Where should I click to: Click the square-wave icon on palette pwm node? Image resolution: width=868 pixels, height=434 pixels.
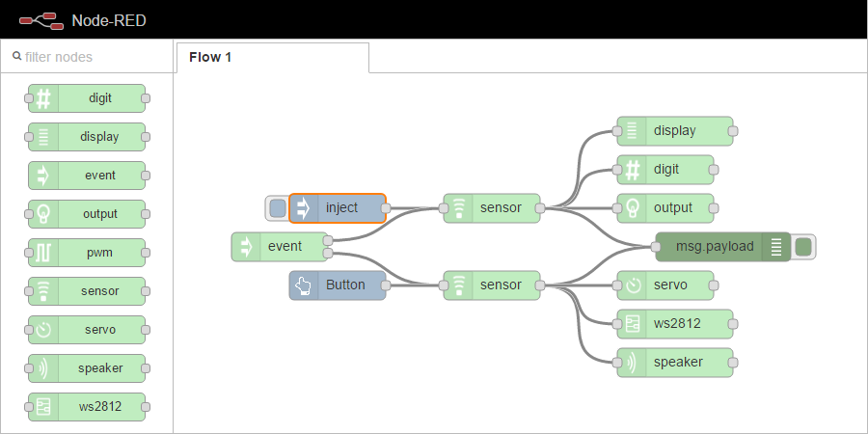coord(43,253)
